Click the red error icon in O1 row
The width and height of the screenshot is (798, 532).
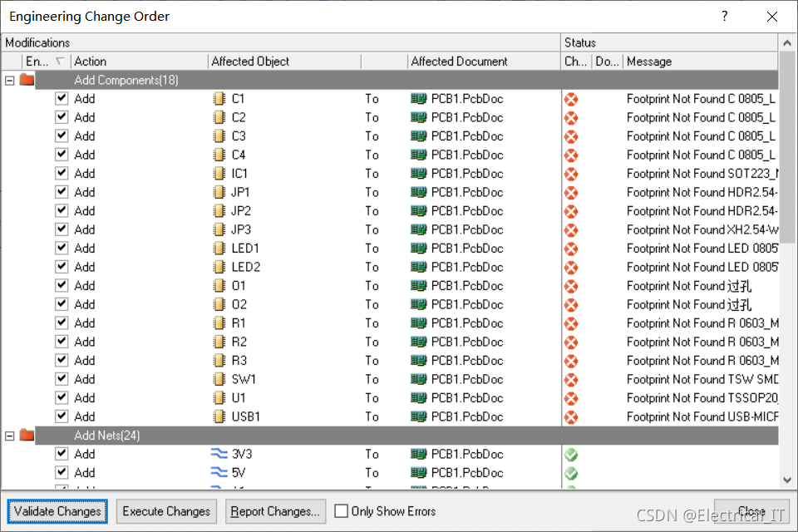[571, 286]
